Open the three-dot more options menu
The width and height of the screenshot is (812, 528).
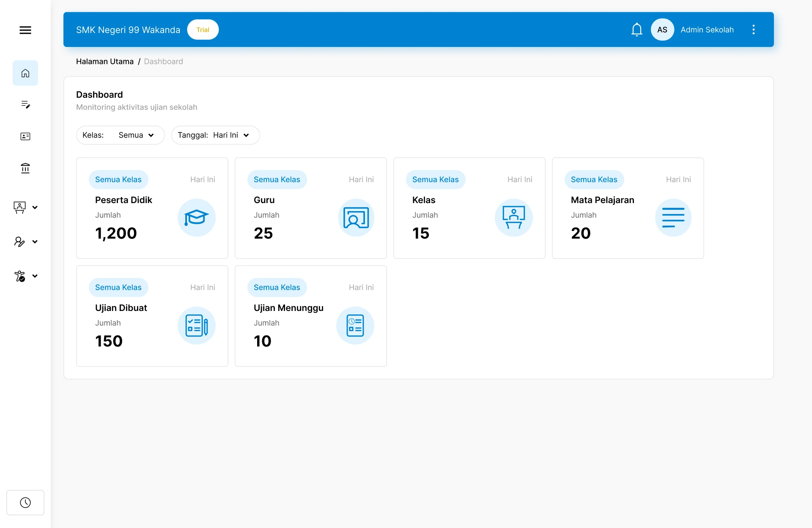(754, 30)
